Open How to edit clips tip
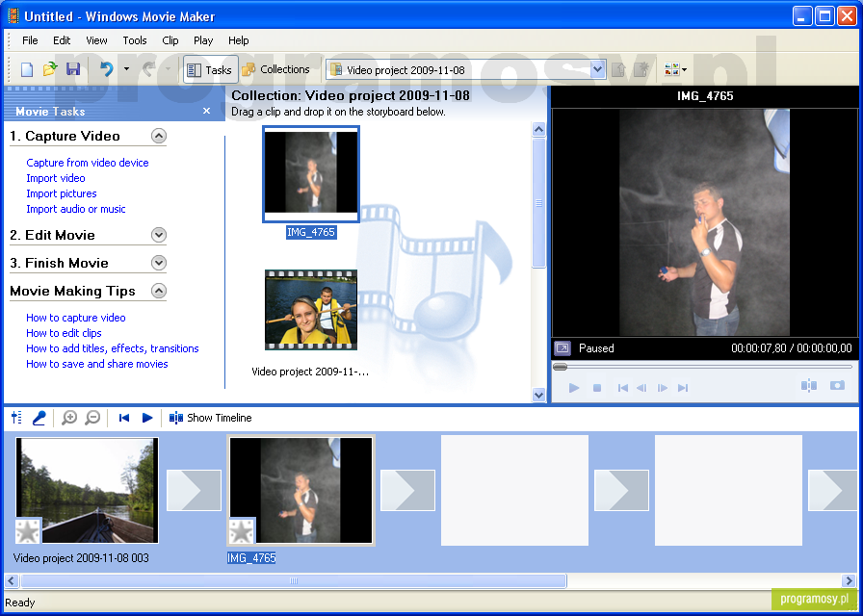Screen dimensions: 863x616 [64, 333]
